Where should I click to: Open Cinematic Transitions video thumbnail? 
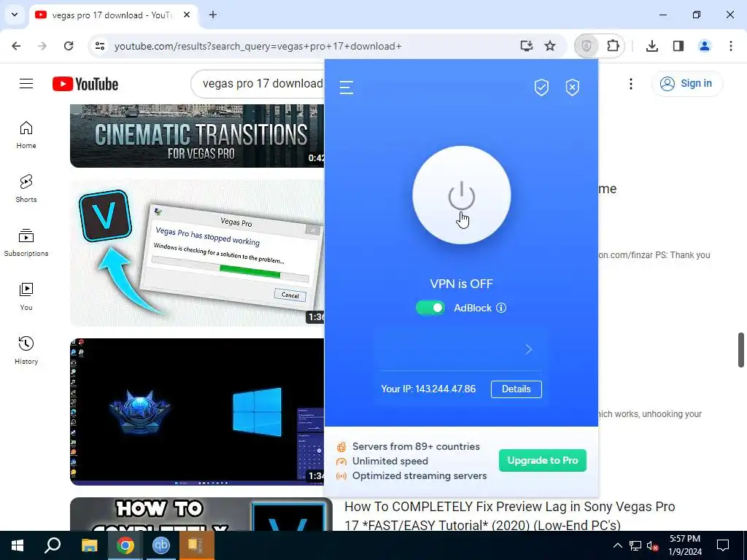(197, 136)
